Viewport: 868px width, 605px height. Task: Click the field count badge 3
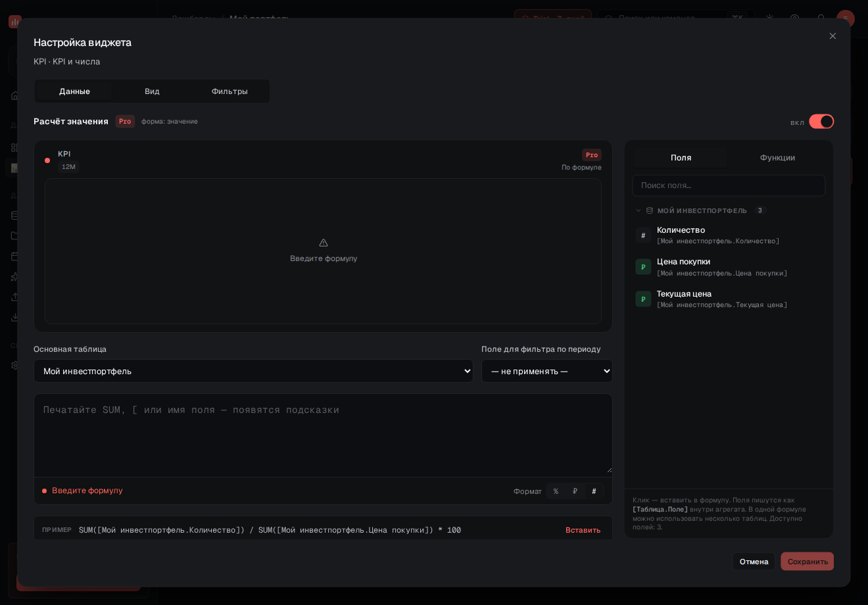[759, 210]
